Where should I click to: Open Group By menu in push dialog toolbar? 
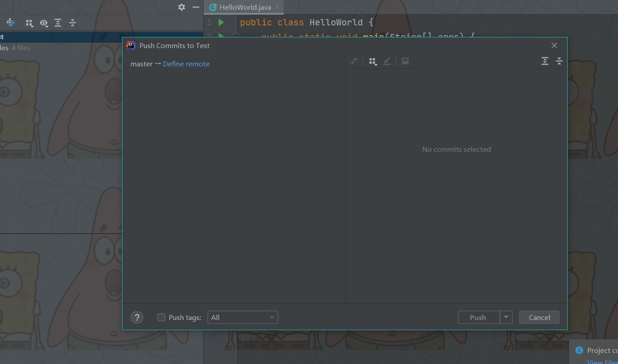(373, 61)
